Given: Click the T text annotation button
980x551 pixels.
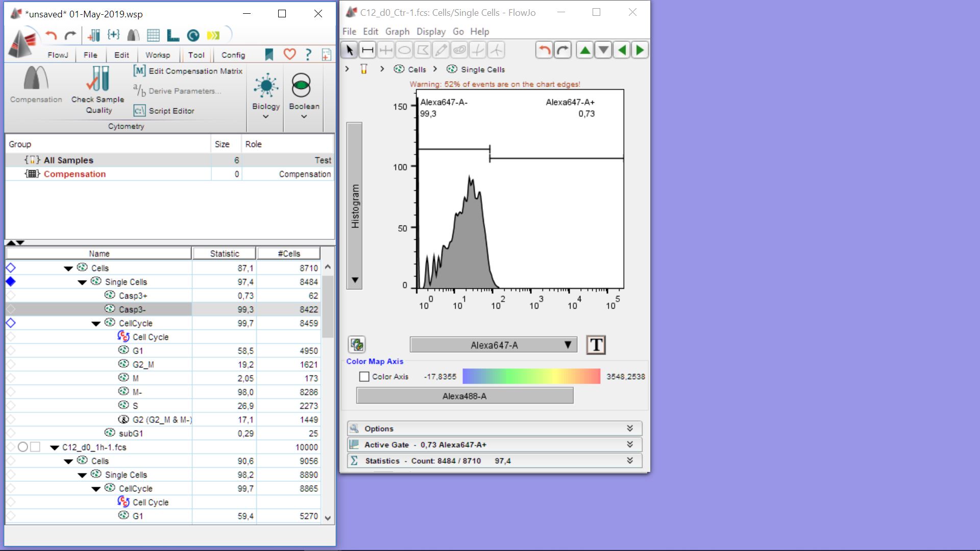Looking at the screenshot, I should pyautogui.click(x=596, y=345).
